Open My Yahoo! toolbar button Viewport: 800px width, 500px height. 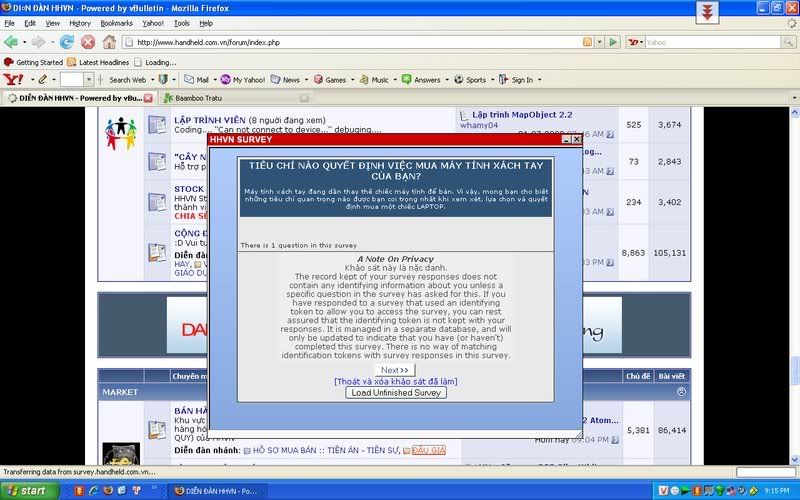243,80
